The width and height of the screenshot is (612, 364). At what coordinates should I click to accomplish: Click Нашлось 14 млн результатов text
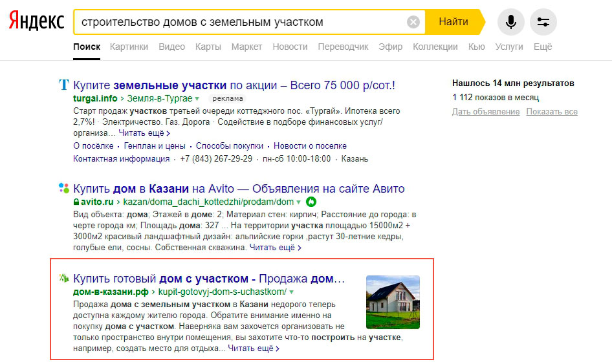[513, 83]
